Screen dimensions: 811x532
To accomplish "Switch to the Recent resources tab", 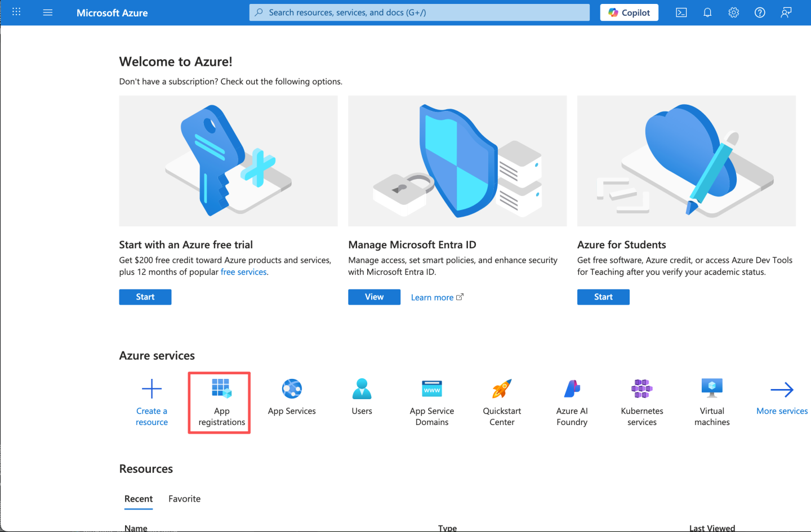I will [x=139, y=499].
